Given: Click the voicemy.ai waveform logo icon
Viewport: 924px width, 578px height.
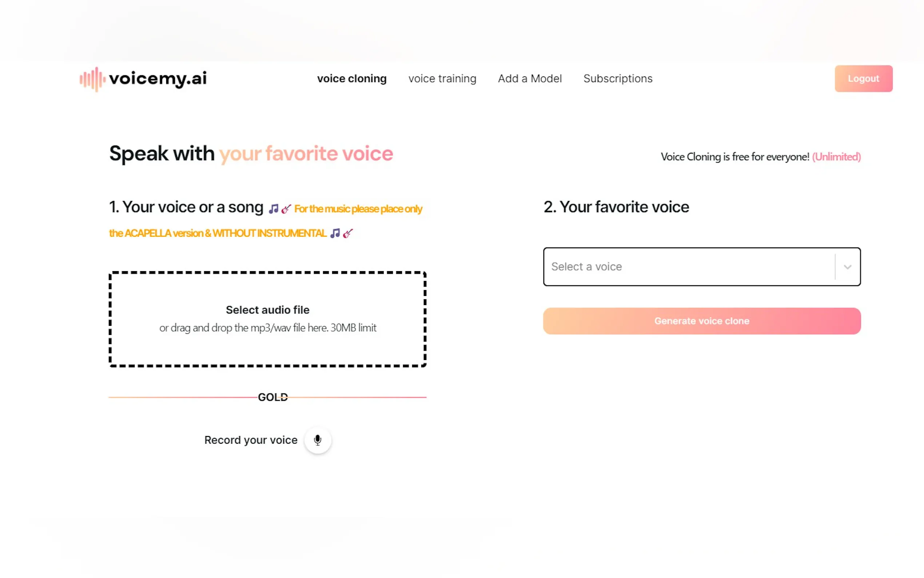Looking at the screenshot, I should [x=92, y=79].
